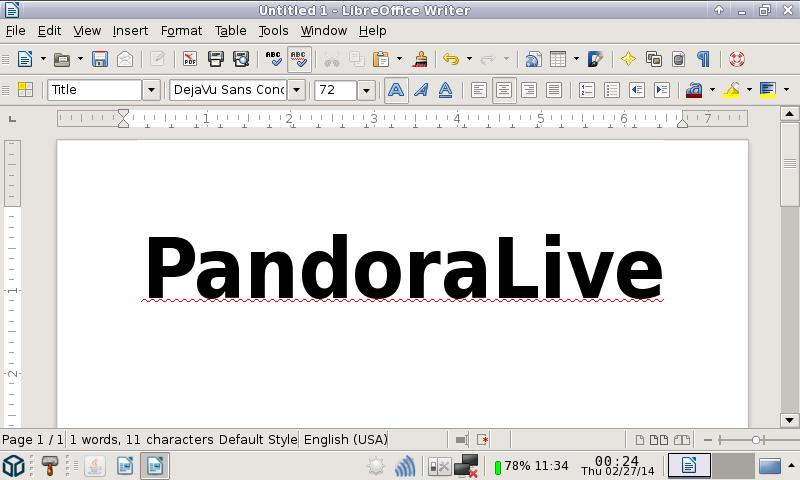Viewport: 800px width, 480px height.
Task: Toggle Bold formatting
Action: (x=396, y=90)
